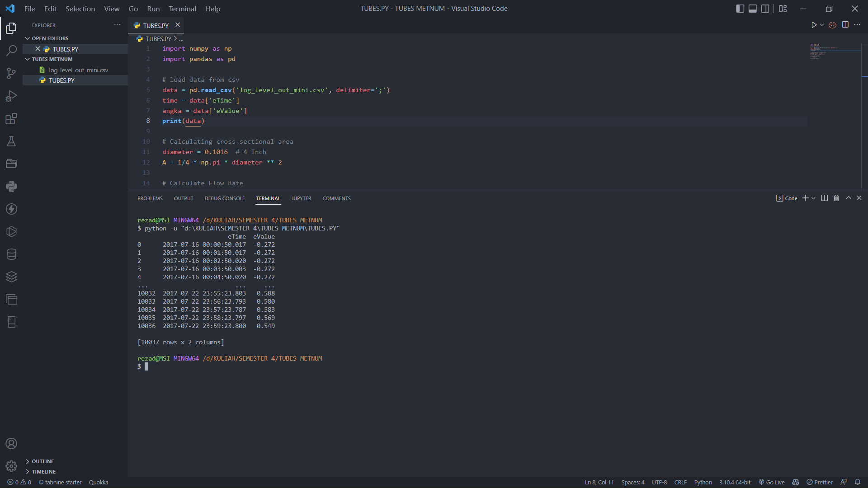Maximize the terminal panel height
The width and height of the screenshot is (868, 488).
pyautogui.click(x=849, y=198)
